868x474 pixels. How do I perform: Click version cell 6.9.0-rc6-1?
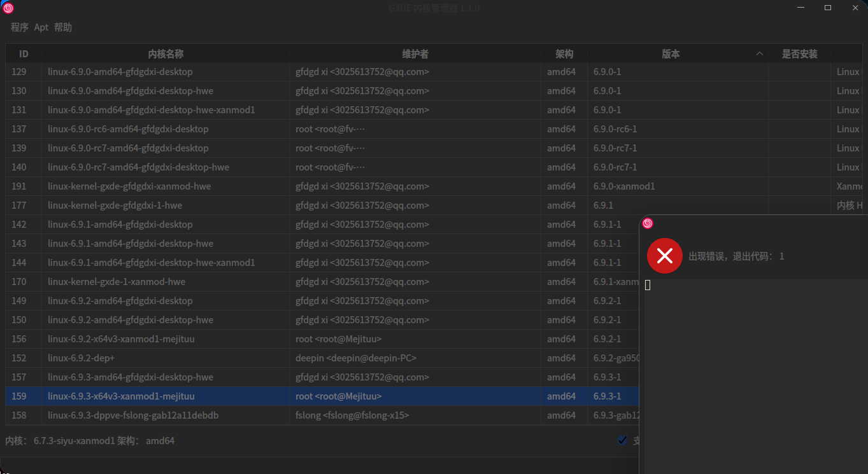tap(615, 129)
